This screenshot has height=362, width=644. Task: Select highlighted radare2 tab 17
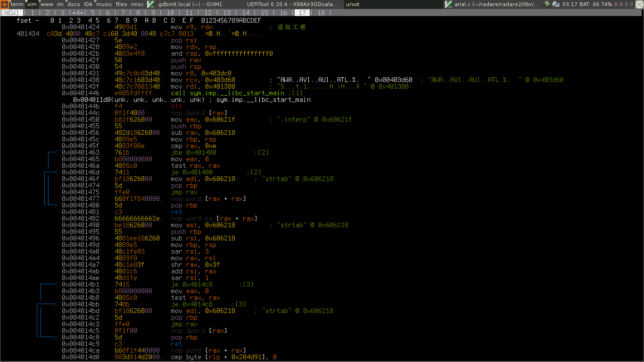302,13
